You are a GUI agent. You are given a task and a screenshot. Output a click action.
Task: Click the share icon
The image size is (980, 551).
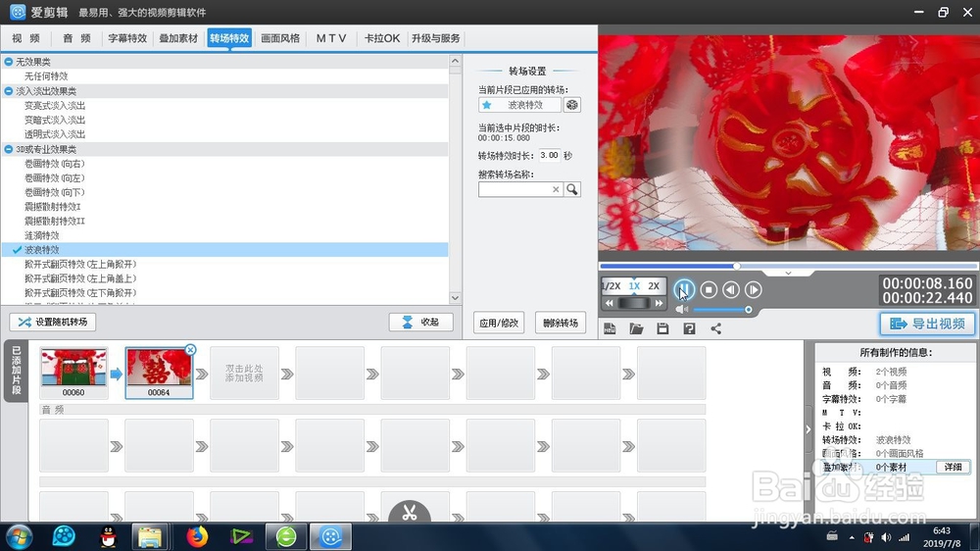click(x=716, y=329)
